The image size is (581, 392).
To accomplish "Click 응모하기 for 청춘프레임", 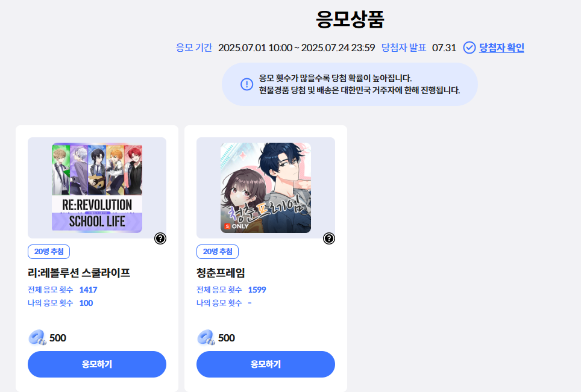I will pos(266,364).
